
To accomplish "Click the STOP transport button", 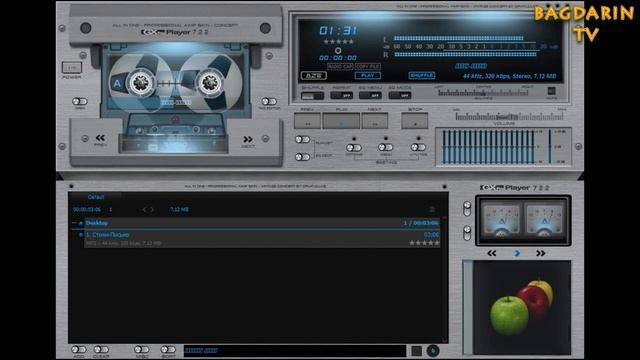I will (415, 121).
